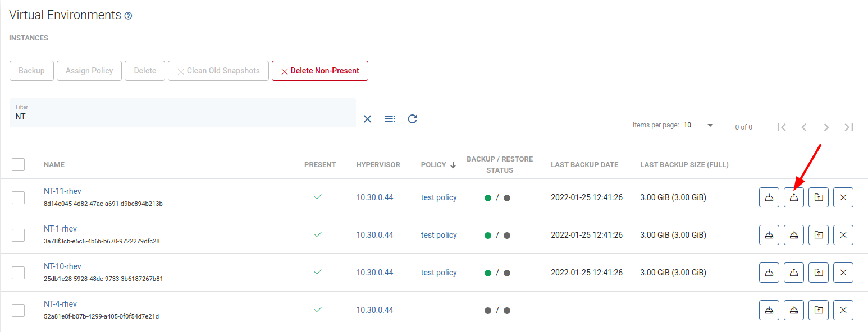Viewport: 868px width, 332px height.
Task: Jump to the last page
Action: click(x=848, y=127)
